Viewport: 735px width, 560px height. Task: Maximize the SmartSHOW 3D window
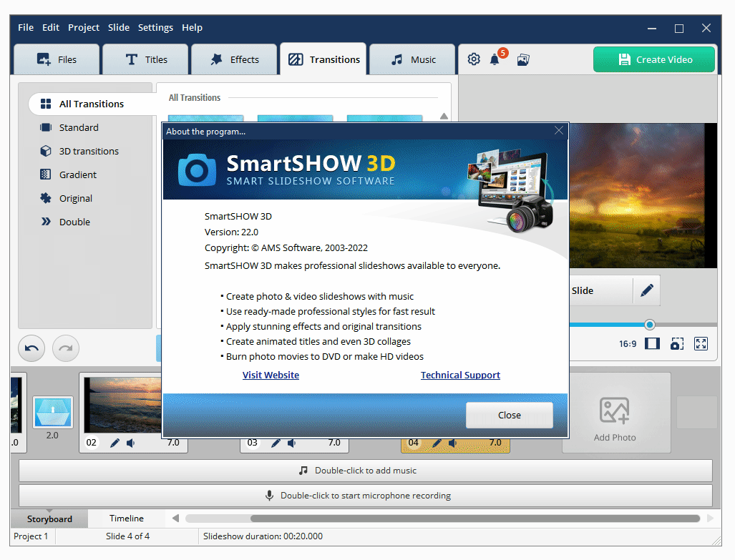tap(678, 28)
